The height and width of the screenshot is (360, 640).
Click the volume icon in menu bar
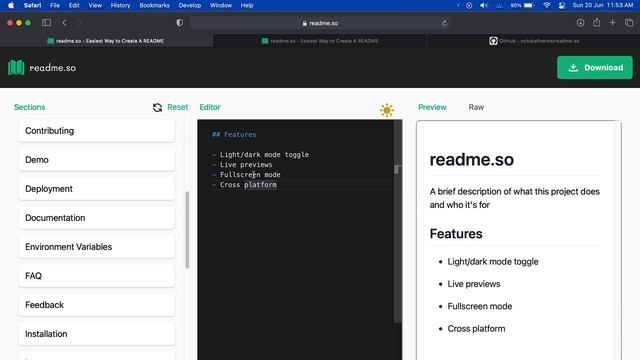coord(484,5)
